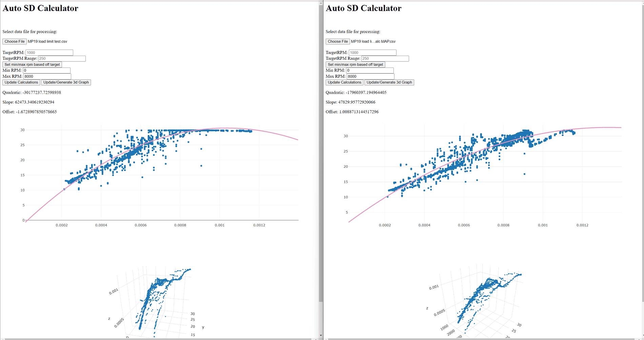Click TargetRPM Range field in right pane
This screenshot has height=340, width=644.
(x=385, y=58)
